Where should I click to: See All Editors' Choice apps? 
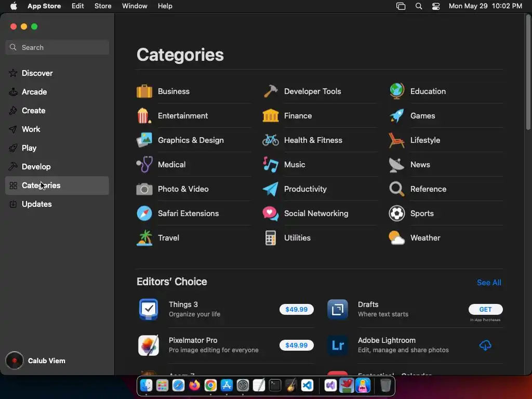(489, 283)
